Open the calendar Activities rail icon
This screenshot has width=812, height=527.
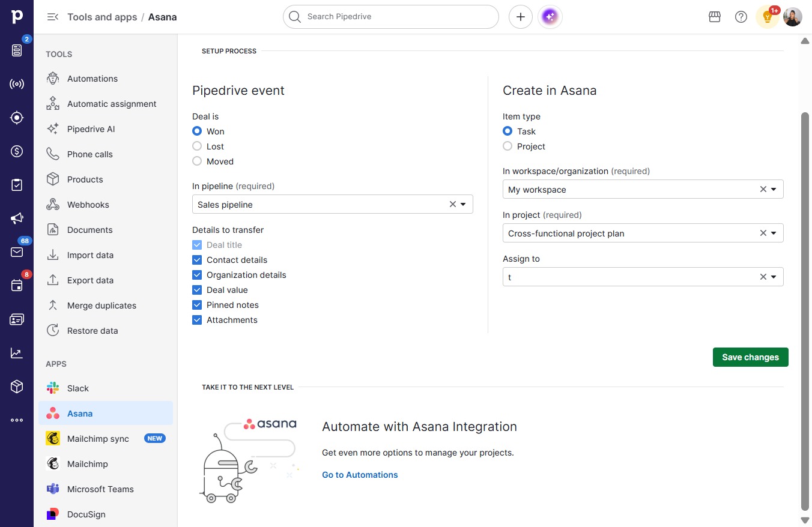pyautogui.click(x=17, y=286)
